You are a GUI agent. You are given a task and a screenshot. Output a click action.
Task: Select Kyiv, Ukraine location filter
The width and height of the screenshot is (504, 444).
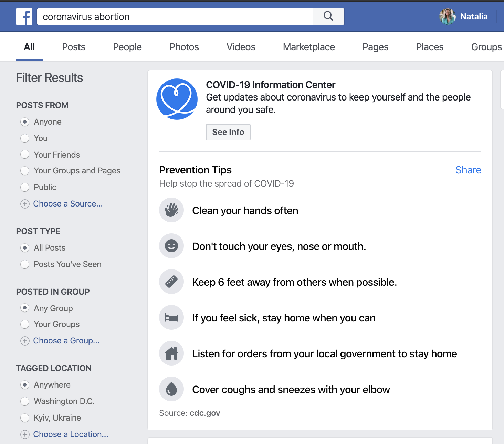click(x=25, y=418)
